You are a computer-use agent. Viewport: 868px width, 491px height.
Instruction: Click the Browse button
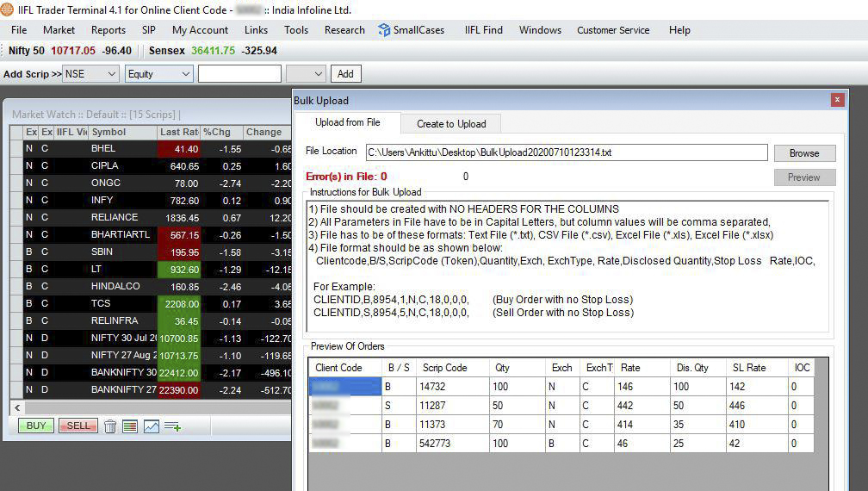[x=803, y=152]
